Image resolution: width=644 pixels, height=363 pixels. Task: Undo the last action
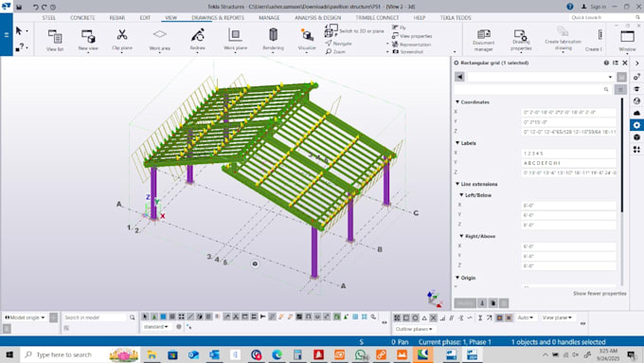coord(35,7)
